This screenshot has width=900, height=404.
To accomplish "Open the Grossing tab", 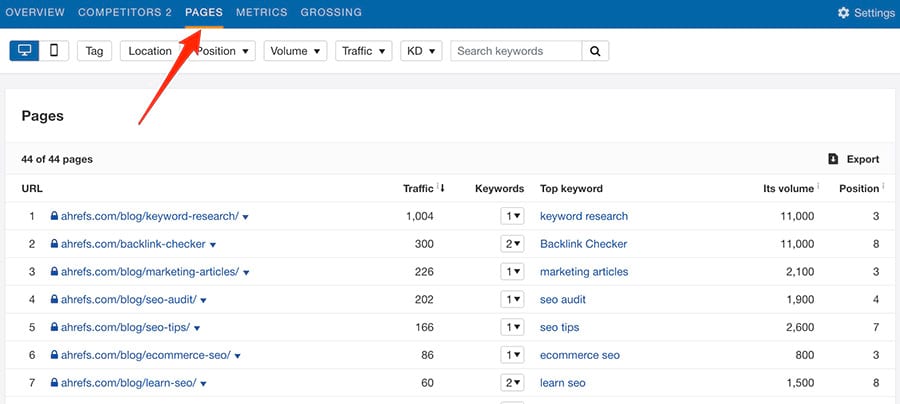I will tap(331, 12).
